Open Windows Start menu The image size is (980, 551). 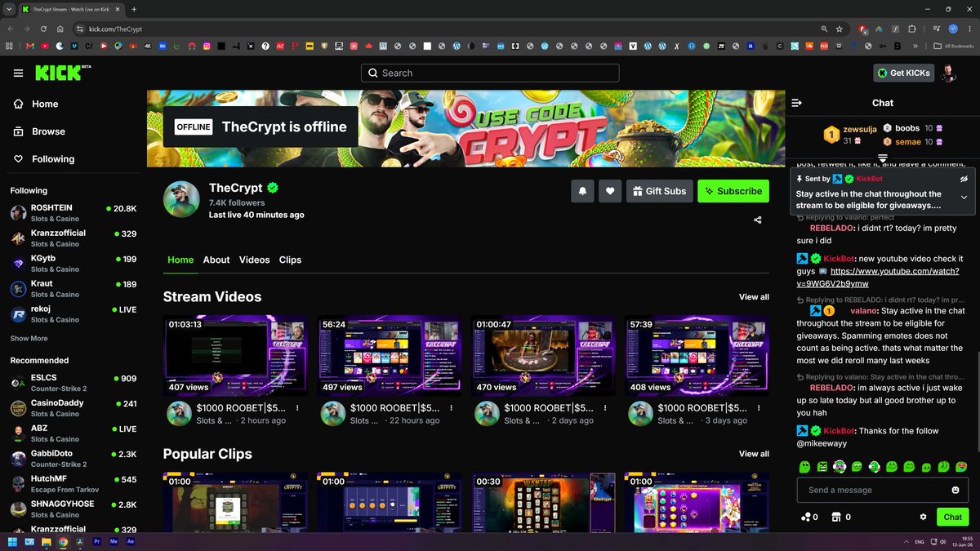(x=12, y=541)
